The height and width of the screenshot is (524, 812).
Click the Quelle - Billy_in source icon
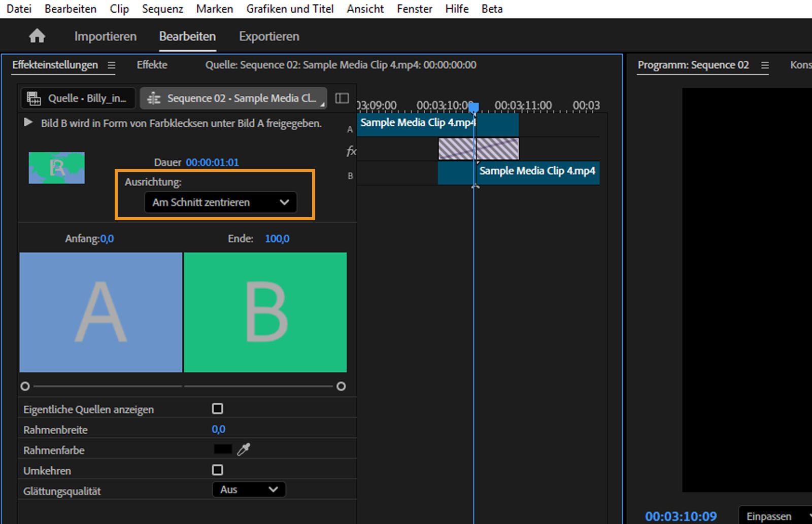coord(34,98)
